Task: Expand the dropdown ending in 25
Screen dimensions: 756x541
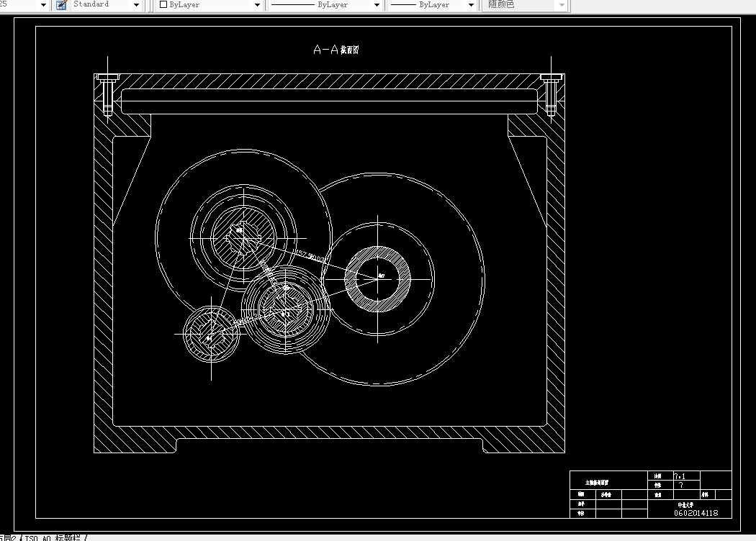Action: pos(43,5)
